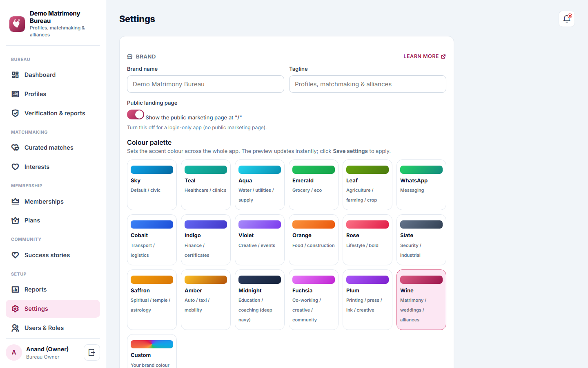The width and height of the screenshot is (588, 368).
Task: Click the LEARN MORE link
Action: coord(425,56)
